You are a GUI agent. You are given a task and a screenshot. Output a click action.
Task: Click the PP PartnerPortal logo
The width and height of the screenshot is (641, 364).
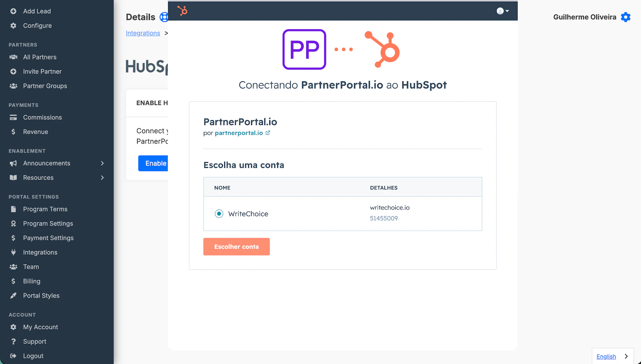pos(304,49)
